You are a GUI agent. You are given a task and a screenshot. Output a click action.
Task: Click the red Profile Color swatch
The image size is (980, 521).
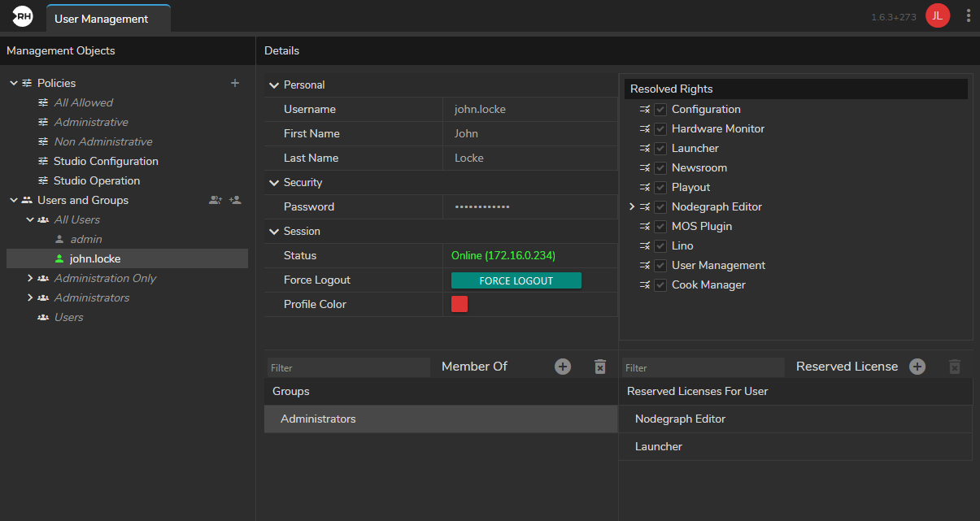click(460, 304)
